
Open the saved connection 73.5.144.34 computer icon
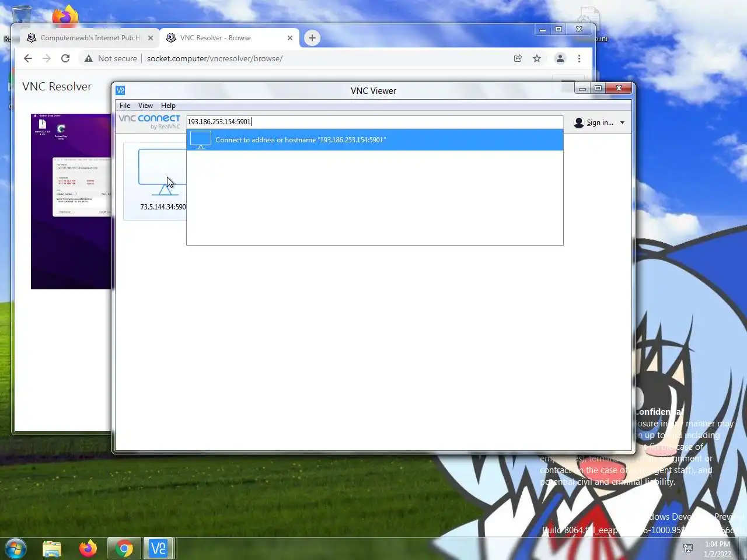pyautogui.click(x=162, y=172)
